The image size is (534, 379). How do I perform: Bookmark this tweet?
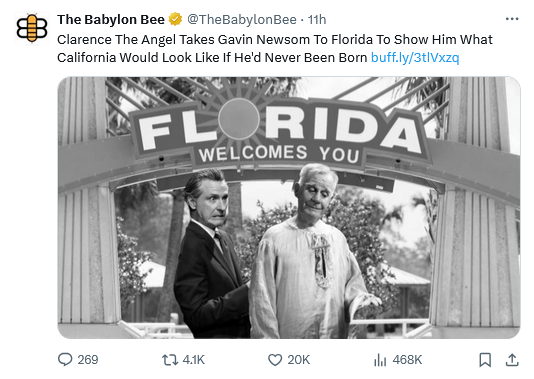point(485,360)
